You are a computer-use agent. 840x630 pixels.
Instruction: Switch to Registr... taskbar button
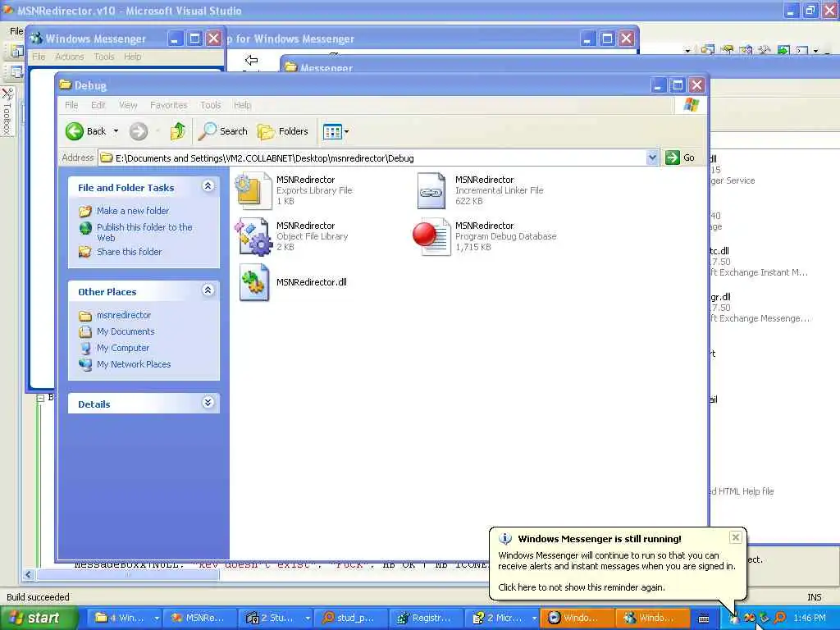[426, 618]
